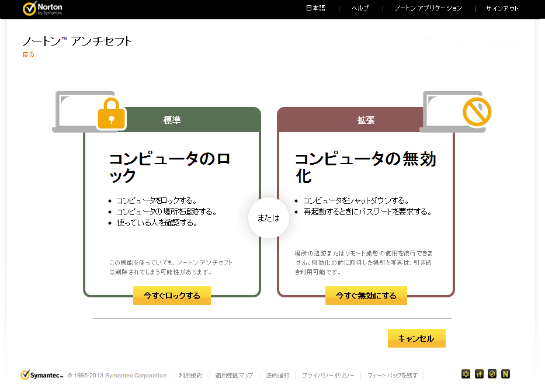Open the circled-checkmark footer icon

pyautogui.click(x=492, y=374)
